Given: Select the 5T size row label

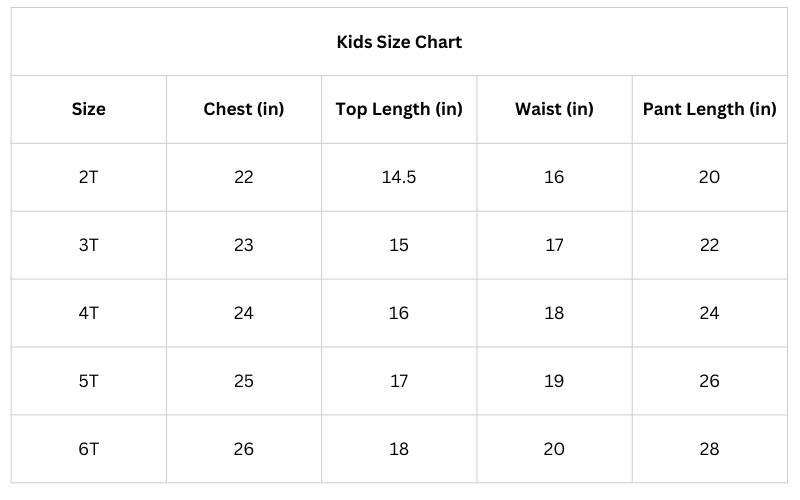Looking at the screenshot, I should 88,381.
